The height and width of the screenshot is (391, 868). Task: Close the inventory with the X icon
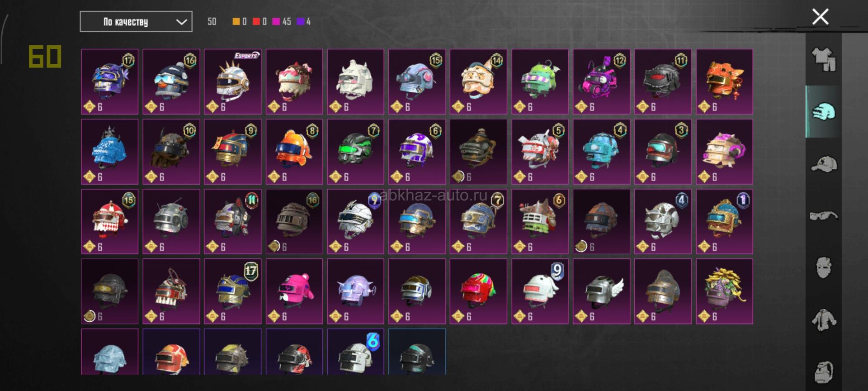[820, 17]
